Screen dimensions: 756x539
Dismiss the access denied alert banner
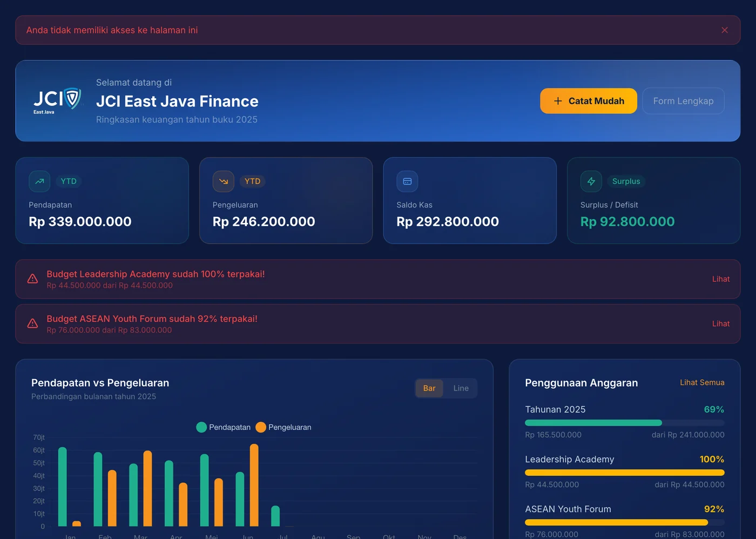725,30
